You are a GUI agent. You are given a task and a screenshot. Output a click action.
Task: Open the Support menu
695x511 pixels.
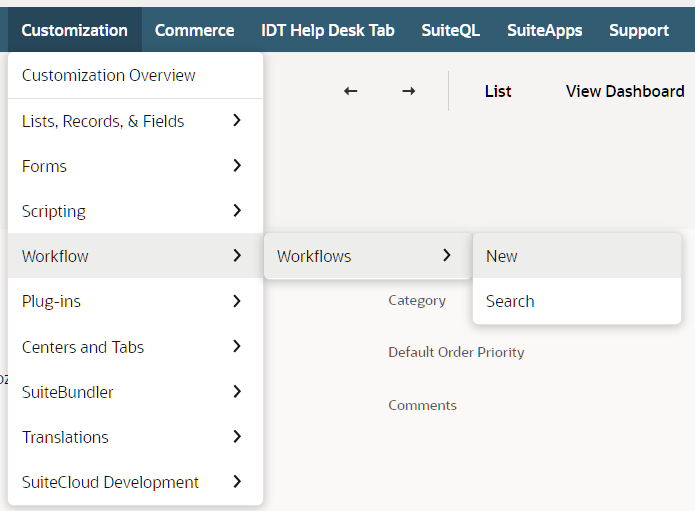[x=639, y=30]
